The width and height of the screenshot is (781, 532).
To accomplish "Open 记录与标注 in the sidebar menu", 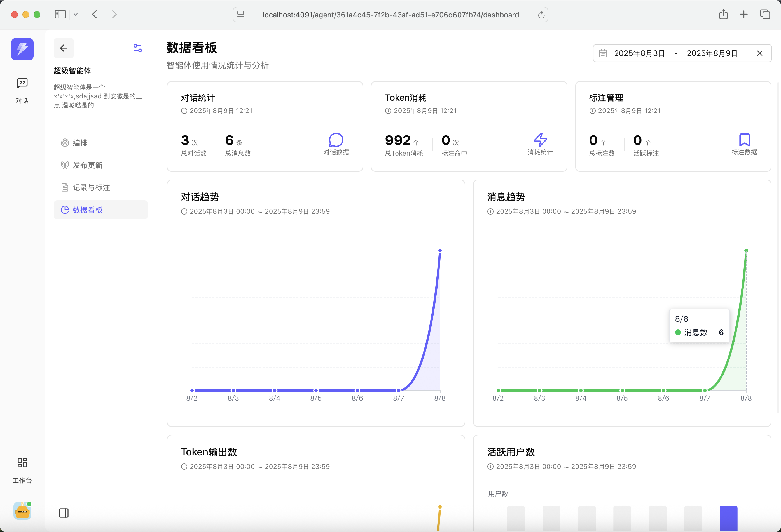I will (100, 187).
